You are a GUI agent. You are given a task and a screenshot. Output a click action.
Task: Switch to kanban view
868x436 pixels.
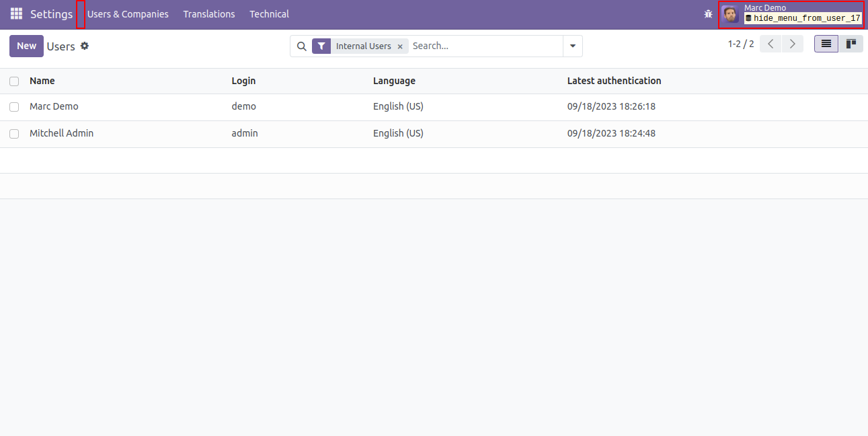[851, 44]
